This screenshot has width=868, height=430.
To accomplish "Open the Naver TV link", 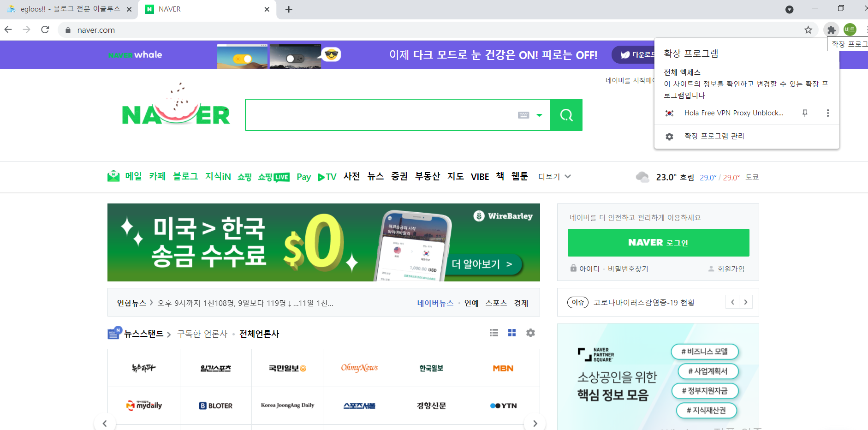I will 327,177.
